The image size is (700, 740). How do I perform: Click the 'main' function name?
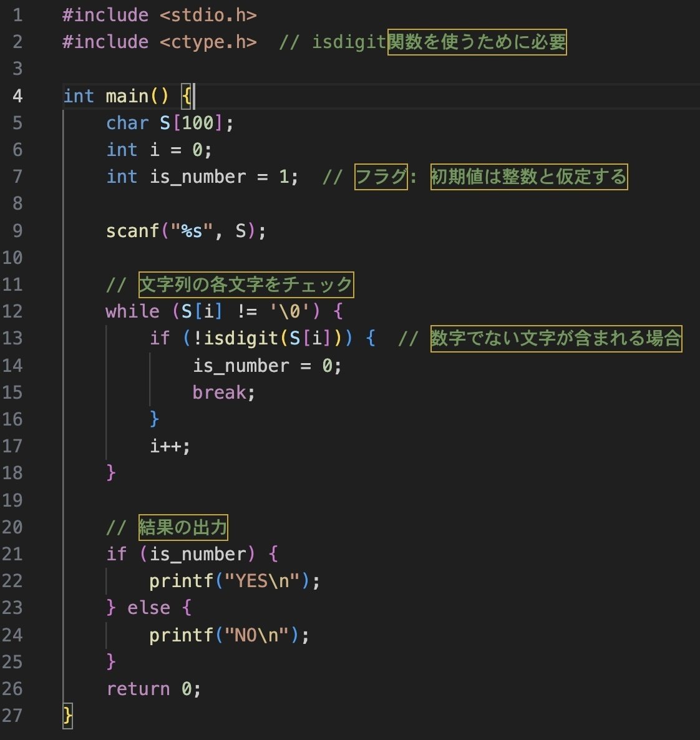coord(127,96)
